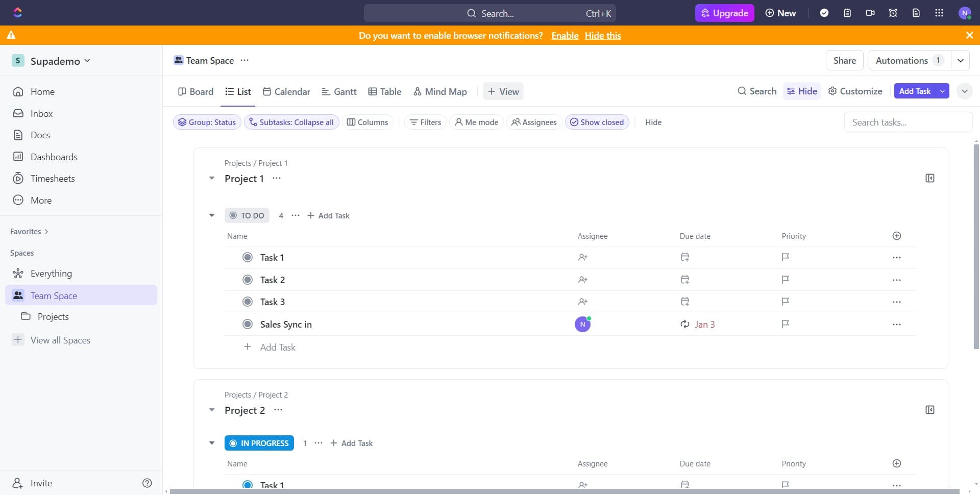980x495 pixels.
Task: Open the Supademo workspace dropdown
Action: [87, 60]
